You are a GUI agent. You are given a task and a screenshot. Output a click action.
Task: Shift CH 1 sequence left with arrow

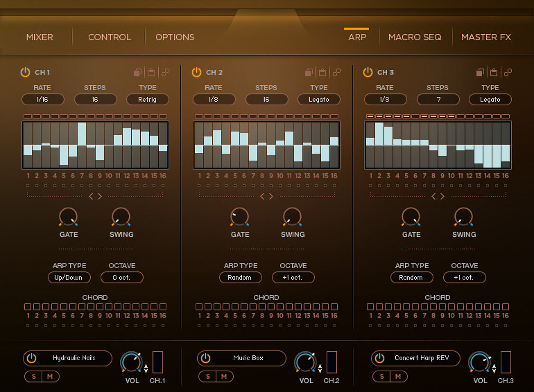click(x=91, y=196)
